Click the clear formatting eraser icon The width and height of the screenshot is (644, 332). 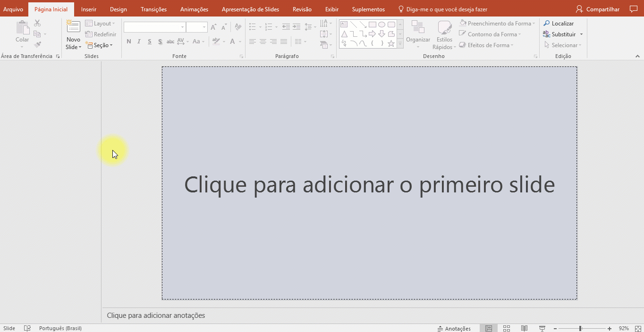tap(238, 27)
